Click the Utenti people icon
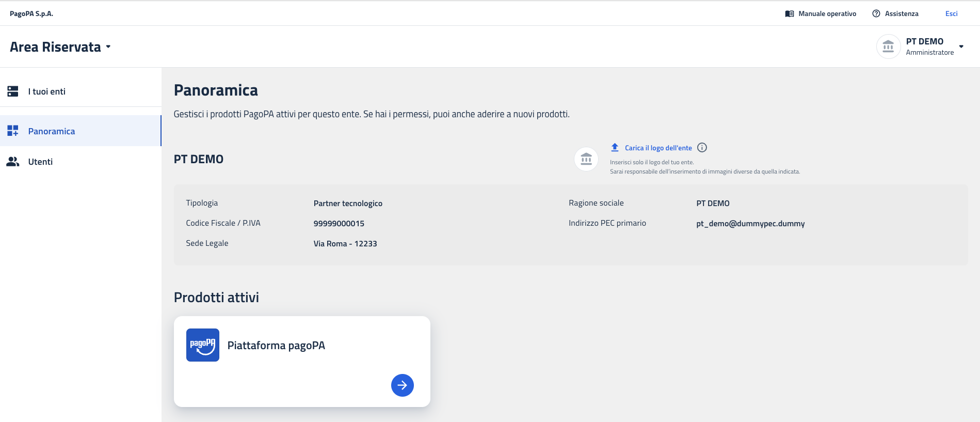 pos(13,162)
